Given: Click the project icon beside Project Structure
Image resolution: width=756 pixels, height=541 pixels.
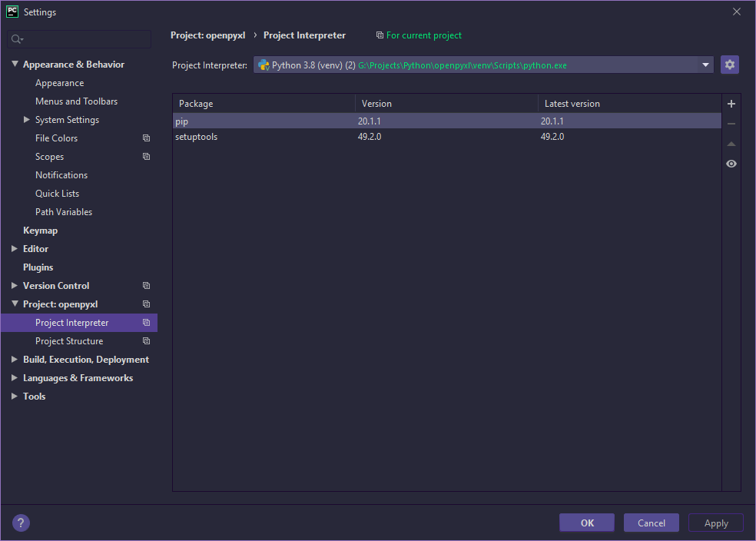Looking at the screenshot, I should coord(146,341).
